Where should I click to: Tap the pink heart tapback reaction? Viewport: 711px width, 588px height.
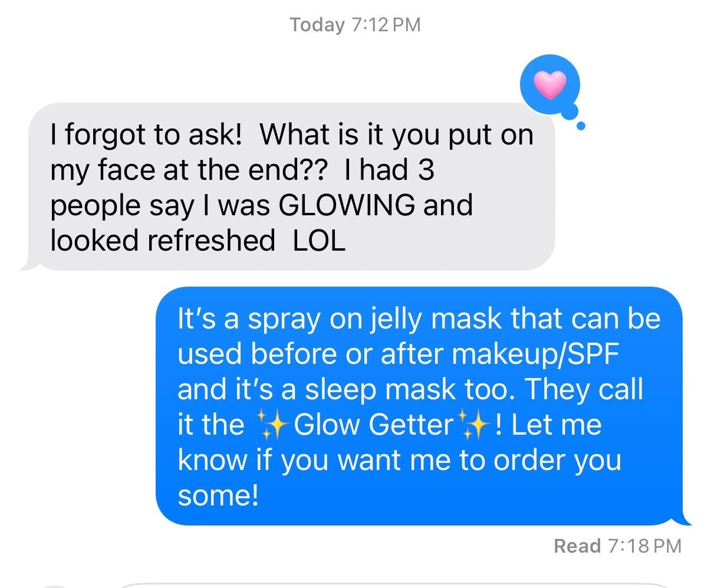(549, 85)
